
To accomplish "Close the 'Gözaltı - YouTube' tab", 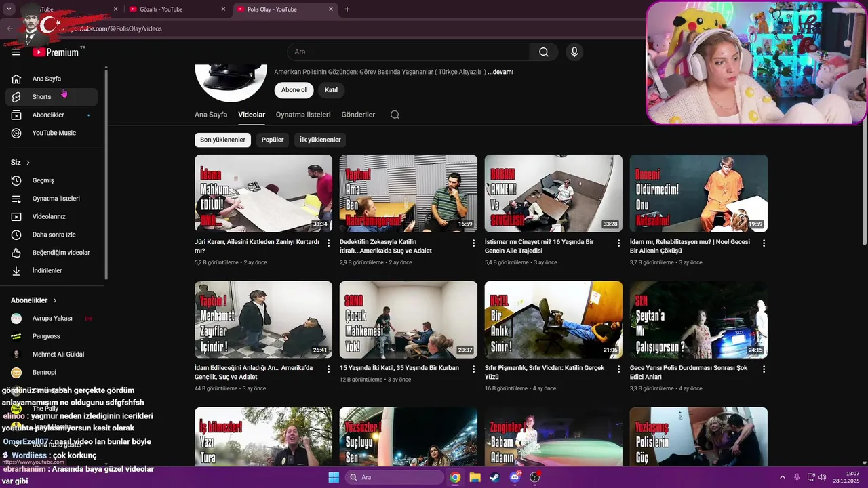I will [x=223, y=9].
